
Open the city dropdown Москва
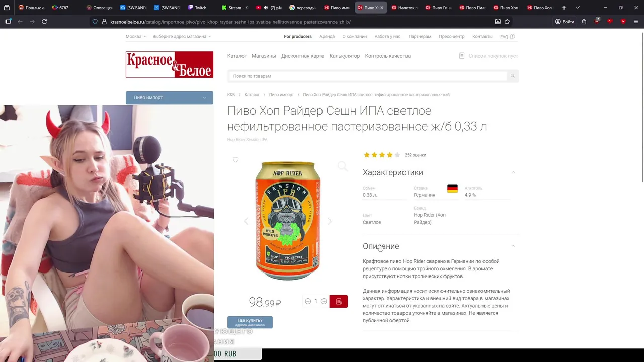tap(136, 36)
